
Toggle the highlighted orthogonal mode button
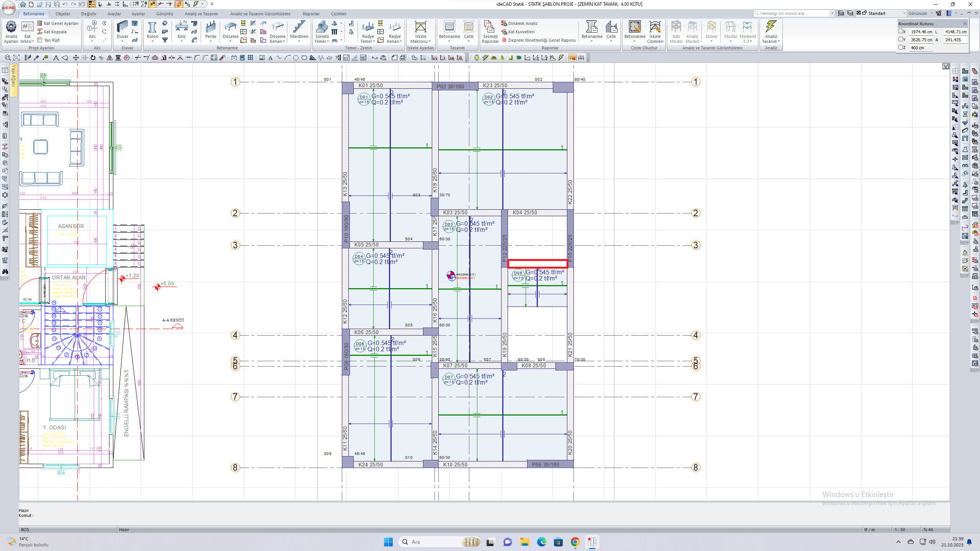179,4
